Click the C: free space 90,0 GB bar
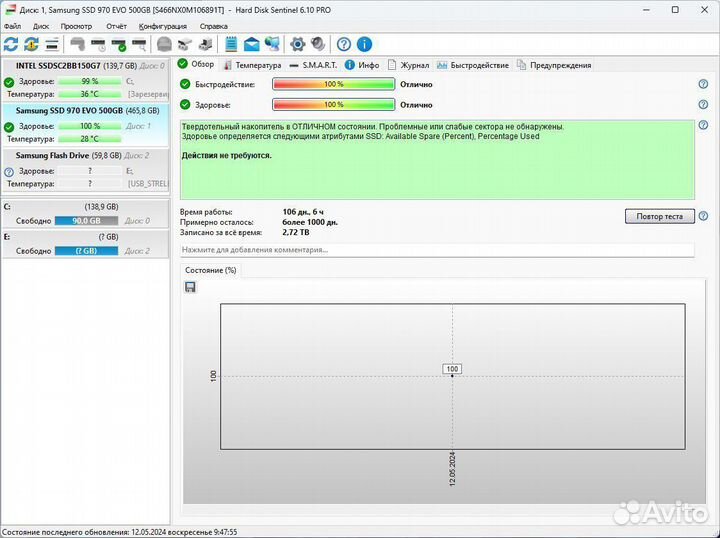 [x=86, y=221]
